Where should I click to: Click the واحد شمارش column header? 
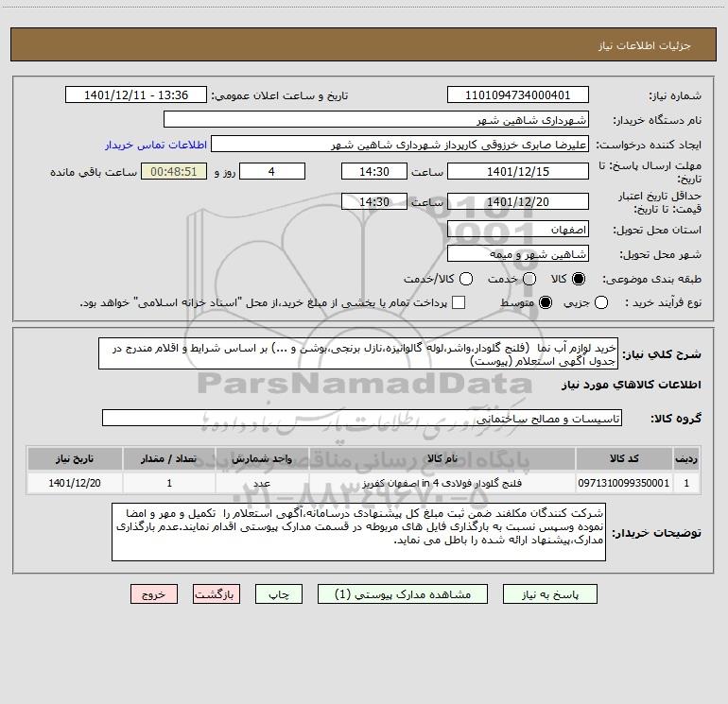coord(262,458)
